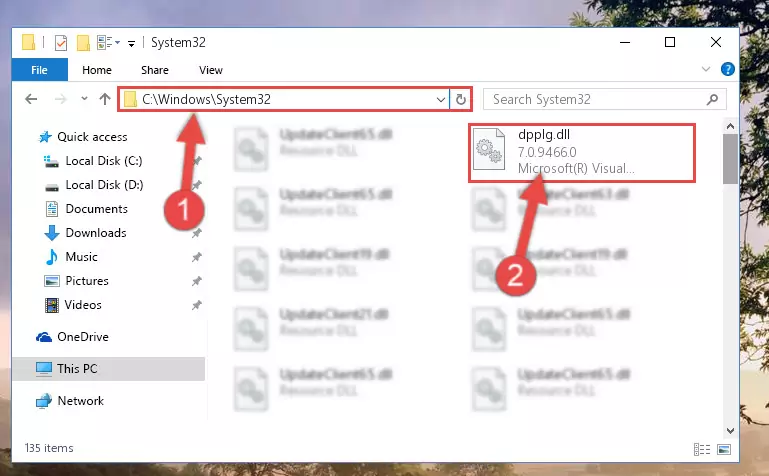This screenshot has width=769, height=476.
Task: Switch to large thumbnails view icon
Action: [724, 449]
